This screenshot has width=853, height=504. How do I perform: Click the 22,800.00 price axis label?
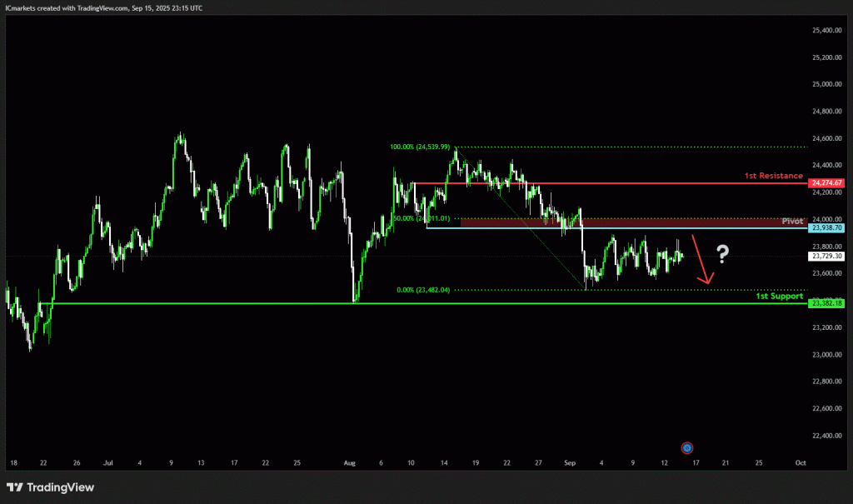coord(827,381)
